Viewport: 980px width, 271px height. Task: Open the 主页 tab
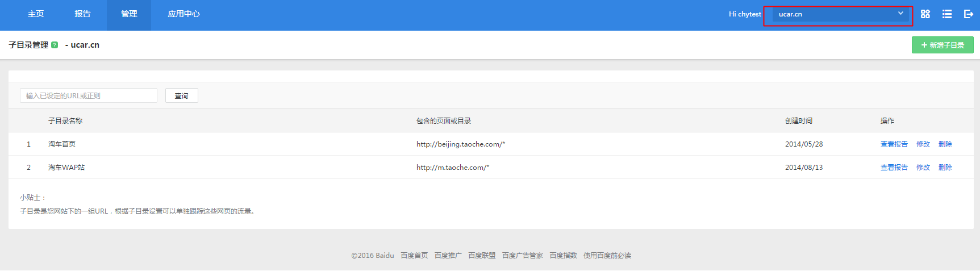coord(36,14)
